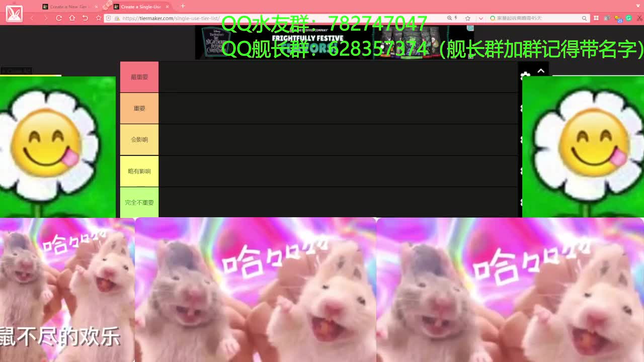The image size is (644, 362).
Task: Click the right smiling flower image
Action: click(x=583, y=146)
